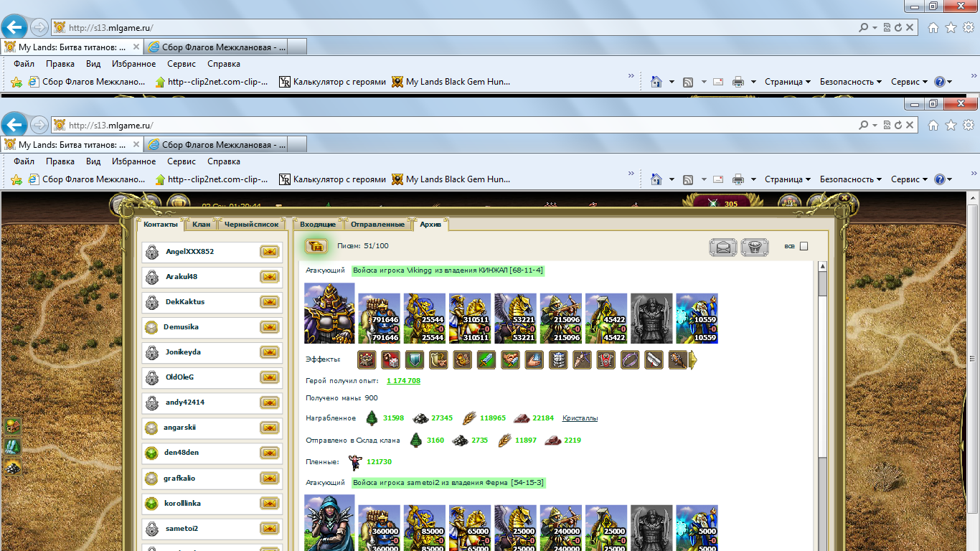Open the Входящие tab
This screenshot has height=551, width=980.
(318, 225)
